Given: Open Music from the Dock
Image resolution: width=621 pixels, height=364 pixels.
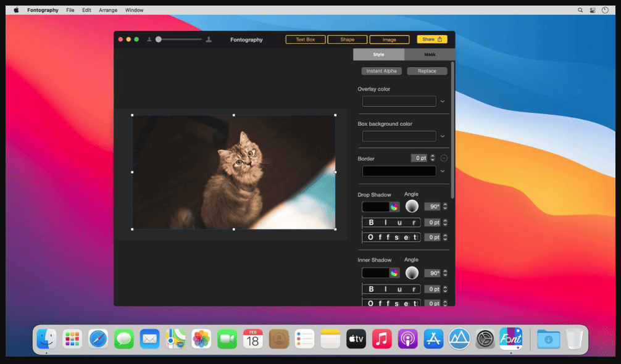Looking at the screenshot, I should (381, 339).
